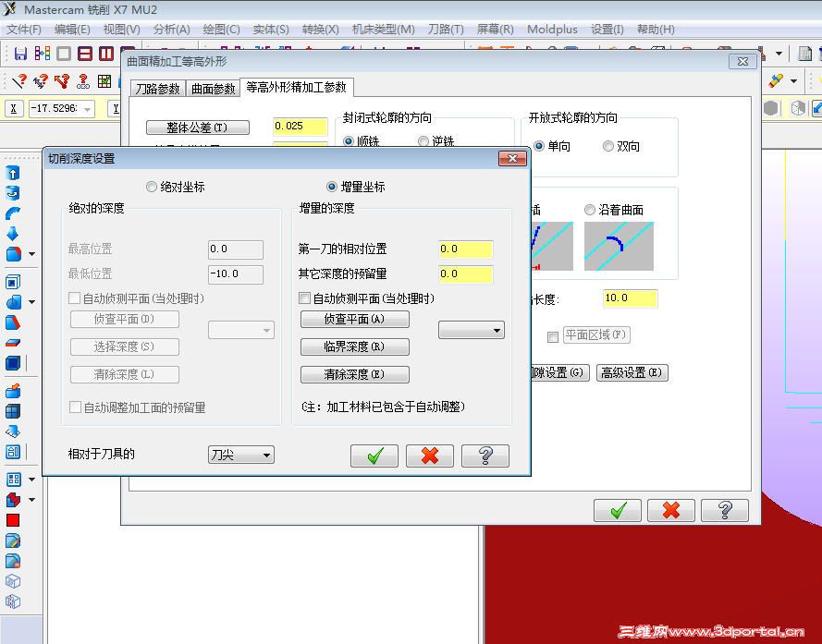Click the solid extrude up-arrow icon

pyautogui.click(x=13, y=173)
